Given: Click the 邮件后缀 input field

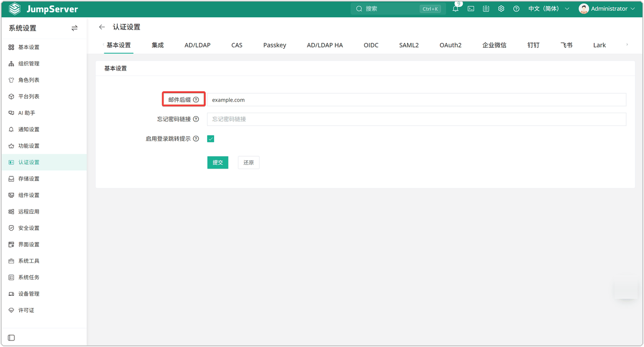Looking at the screenshot, I should (x=417, y=100).
